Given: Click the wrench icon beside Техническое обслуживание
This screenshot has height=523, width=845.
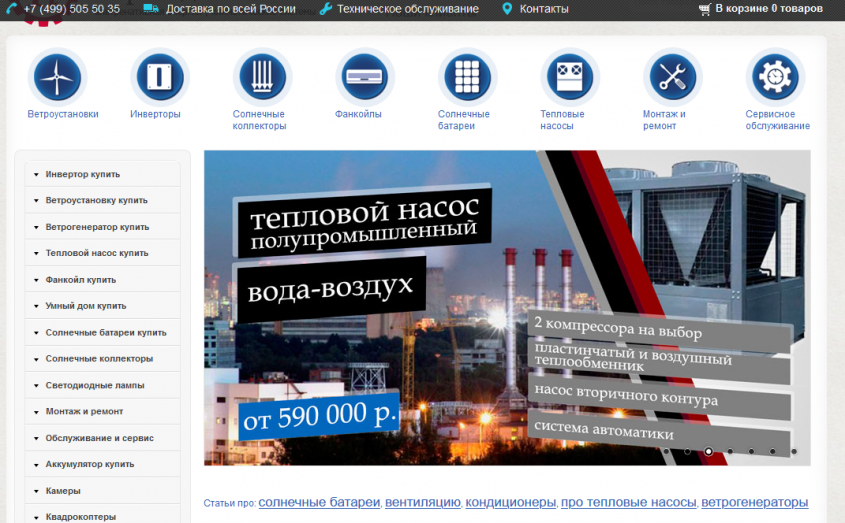Looking at the screenshot, I should click(325, 9).
